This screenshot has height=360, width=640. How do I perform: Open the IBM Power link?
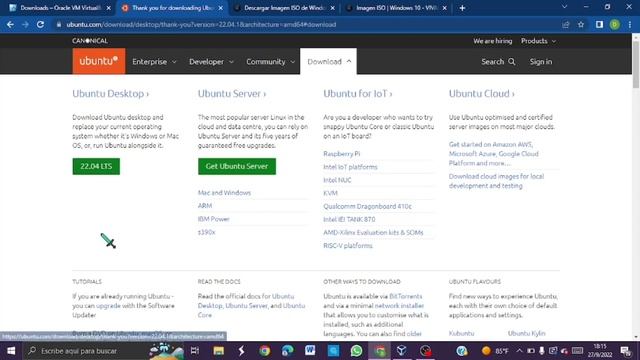point(213,219)
